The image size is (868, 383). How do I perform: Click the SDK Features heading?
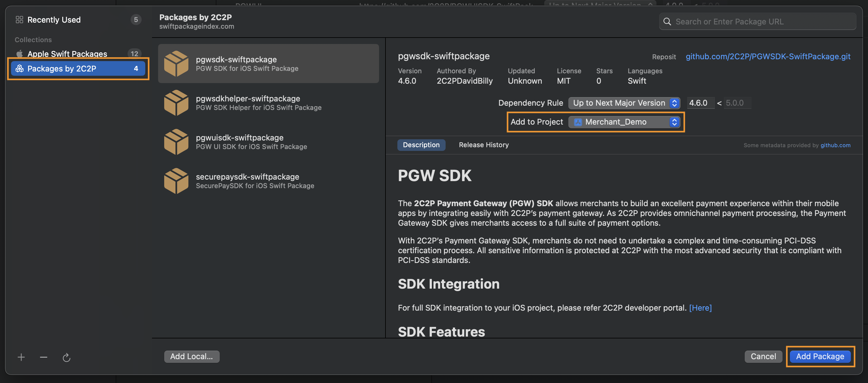pos(441,332)
